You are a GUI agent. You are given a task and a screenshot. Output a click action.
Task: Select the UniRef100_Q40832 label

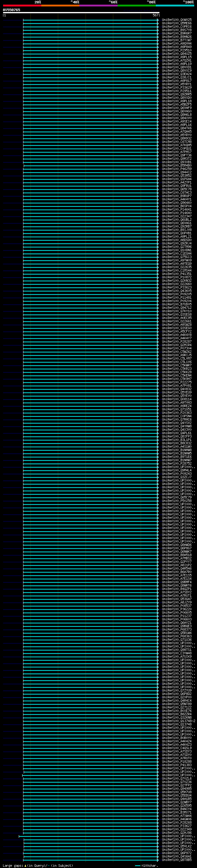coord(176,389)
